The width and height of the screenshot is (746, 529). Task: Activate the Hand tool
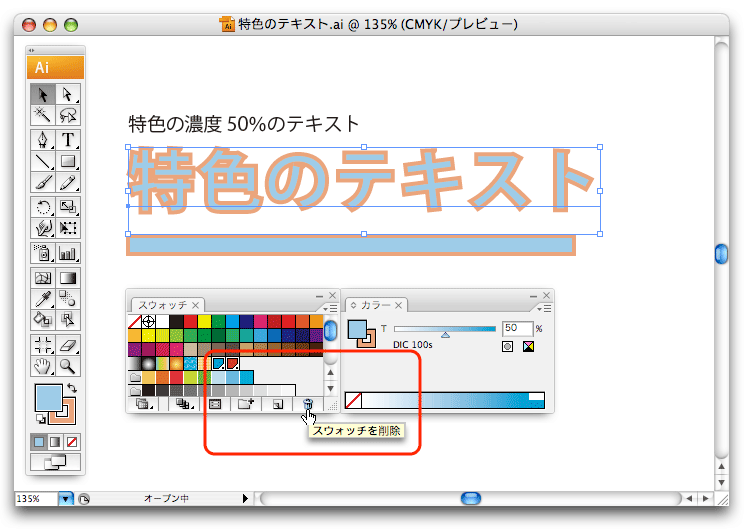43,365
